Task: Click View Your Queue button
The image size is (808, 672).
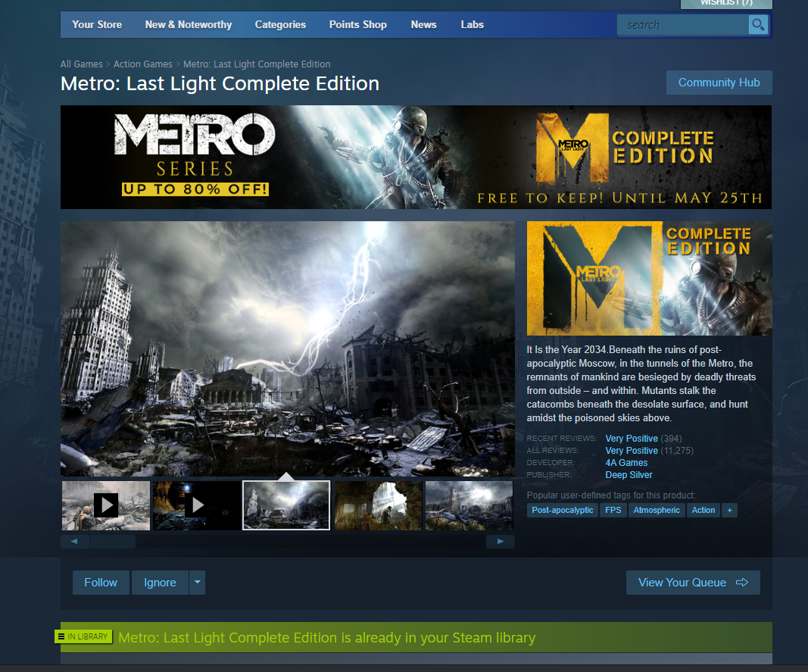Action: pyautogui.click(x=693, y=583)
